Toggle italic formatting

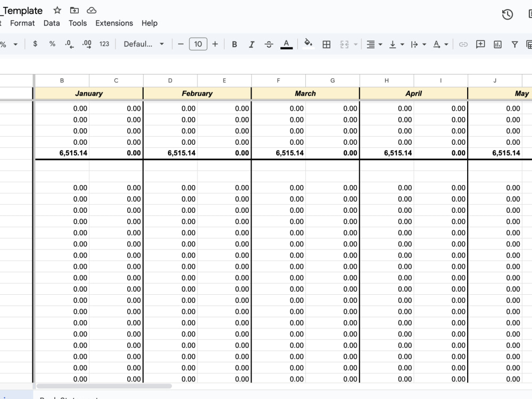coord(252,44)
